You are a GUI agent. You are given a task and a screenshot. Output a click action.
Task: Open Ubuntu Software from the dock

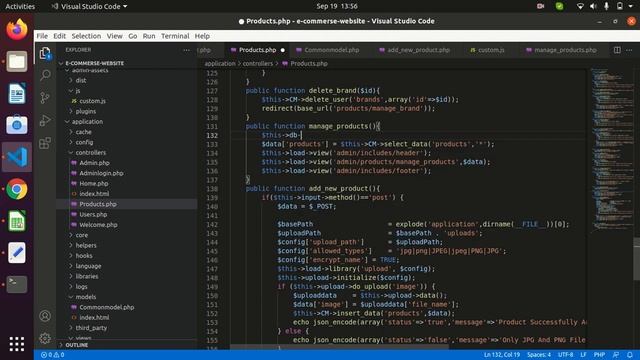tap(17, 125)
